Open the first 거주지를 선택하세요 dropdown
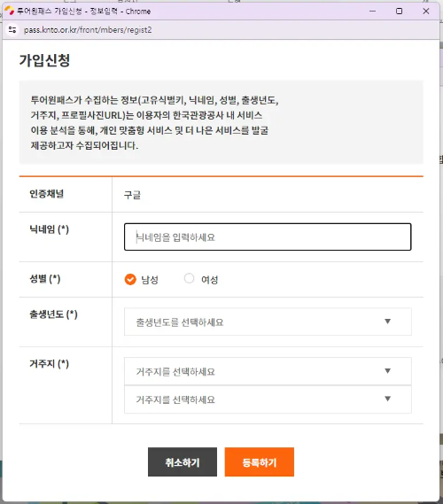443x504 pixels. click(x=268, y=371)
